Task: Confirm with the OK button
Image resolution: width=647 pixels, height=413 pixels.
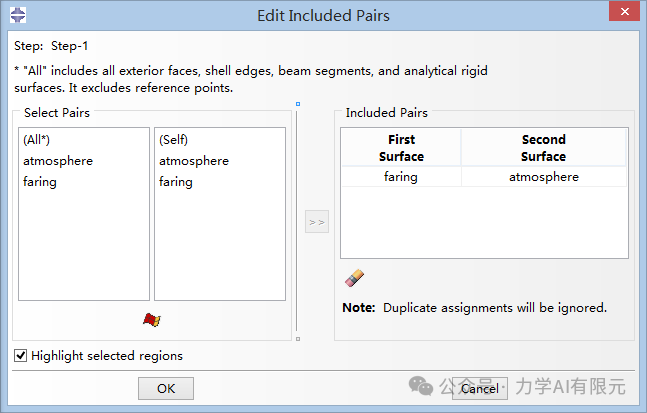Action: point(166,388)
